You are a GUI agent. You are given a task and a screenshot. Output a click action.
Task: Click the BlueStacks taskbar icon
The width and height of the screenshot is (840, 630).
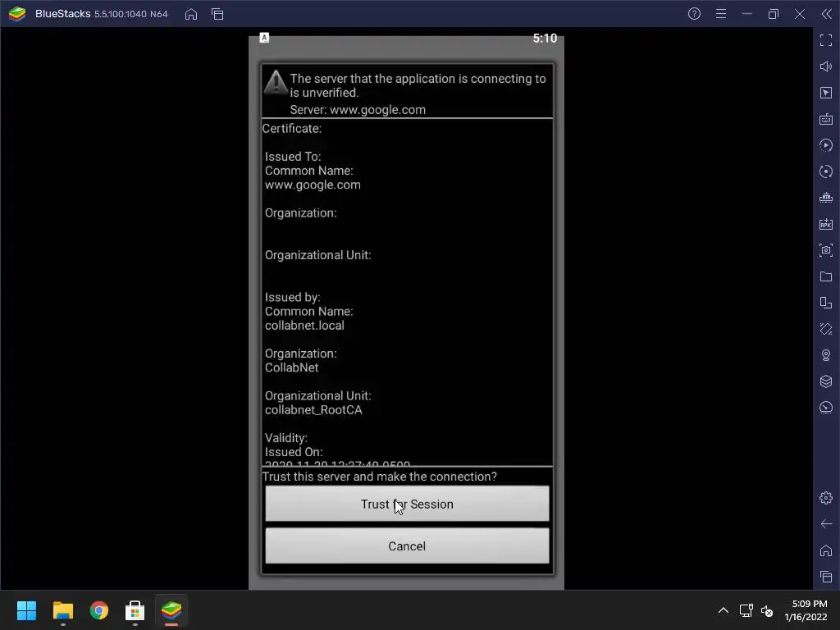click(171, 610)
